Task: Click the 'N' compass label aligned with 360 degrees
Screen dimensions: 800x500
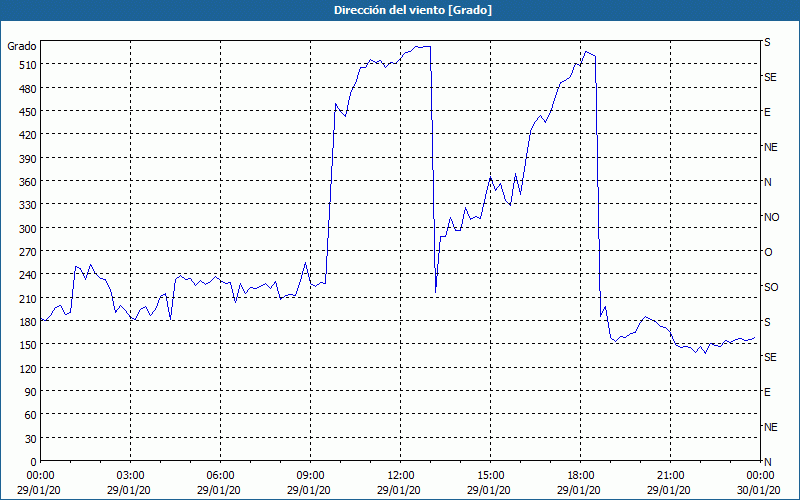Action: click(767, 182)
